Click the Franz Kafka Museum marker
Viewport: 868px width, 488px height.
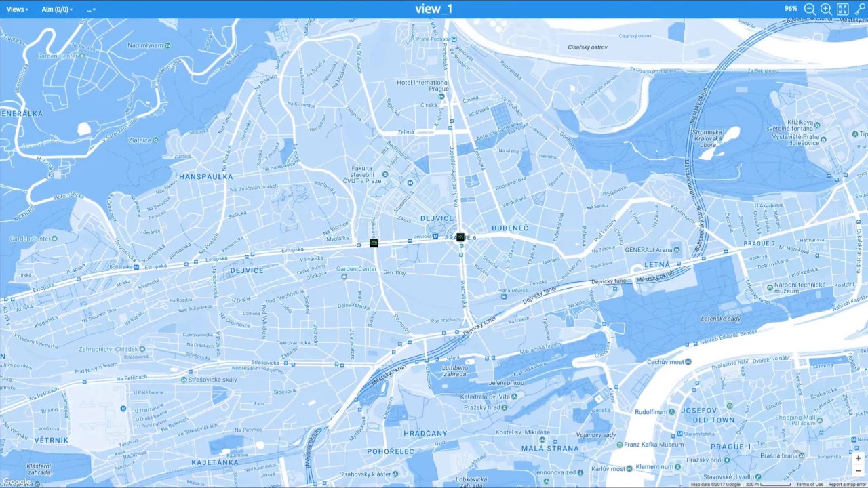click(x=620, y=445)
